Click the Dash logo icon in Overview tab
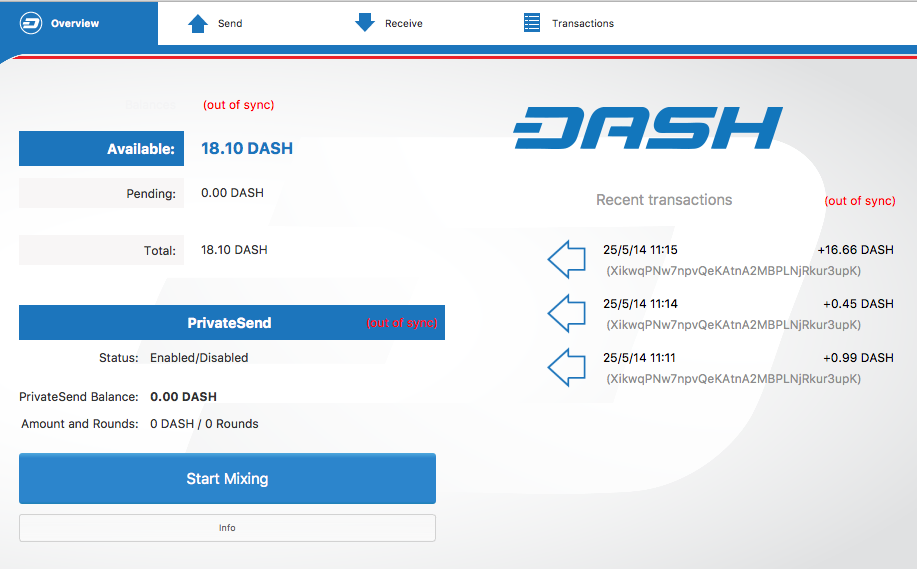The width and height of the screenshot is (917, 569). [31, 23]
